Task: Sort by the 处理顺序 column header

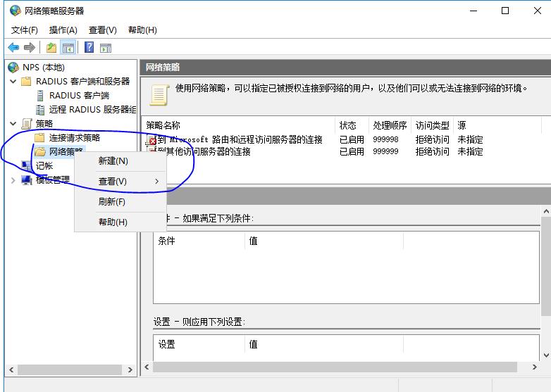Action: pos(390,125)
